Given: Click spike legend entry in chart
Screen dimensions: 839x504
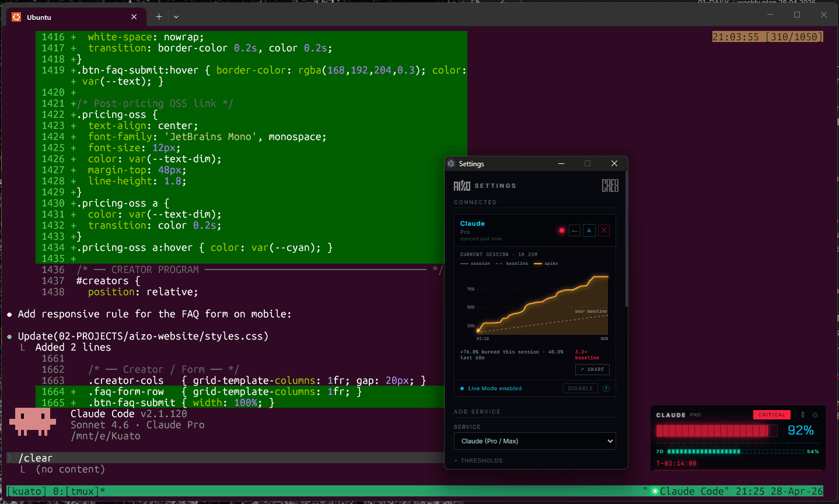Looking at the screenshot, I should click(x=546, y=264).
